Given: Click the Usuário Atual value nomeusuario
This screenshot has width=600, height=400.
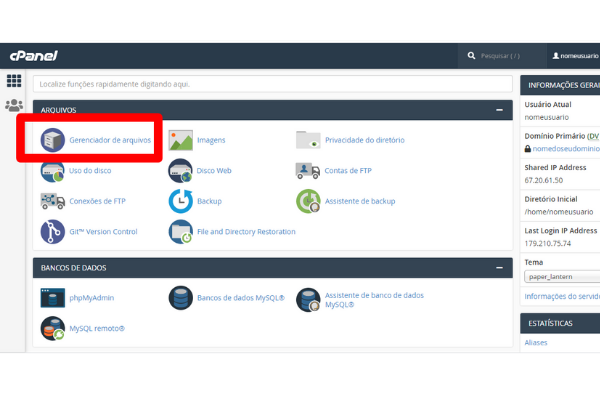Looking at the screenshot, I should pos(546,117).
